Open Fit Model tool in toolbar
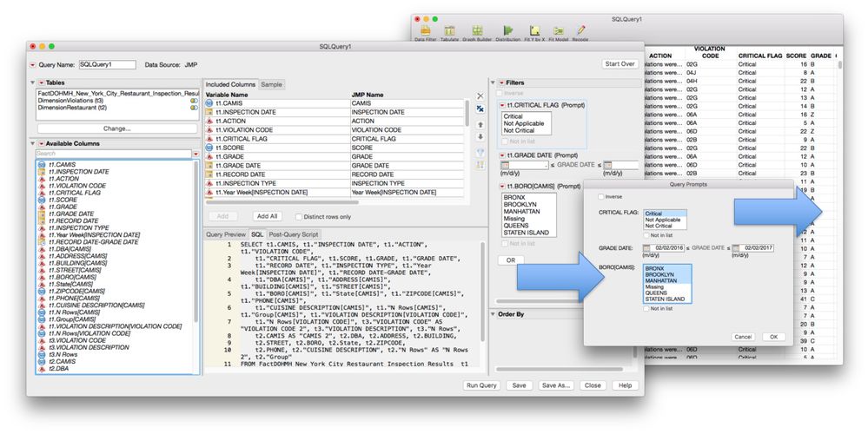This screenshot has width=868, height=434. click(559, 31)
